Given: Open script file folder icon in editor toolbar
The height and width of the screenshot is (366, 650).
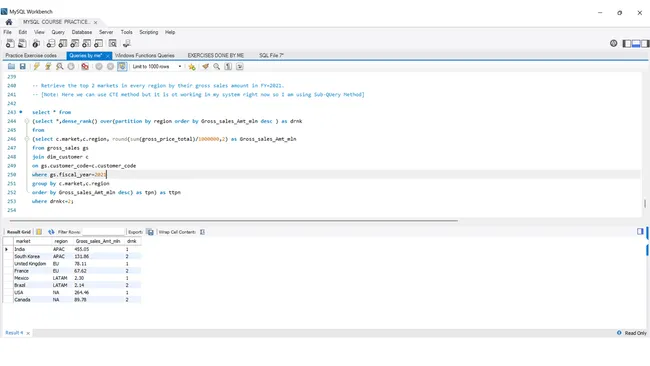Looking at the screenshot, I should click(11, 66).
